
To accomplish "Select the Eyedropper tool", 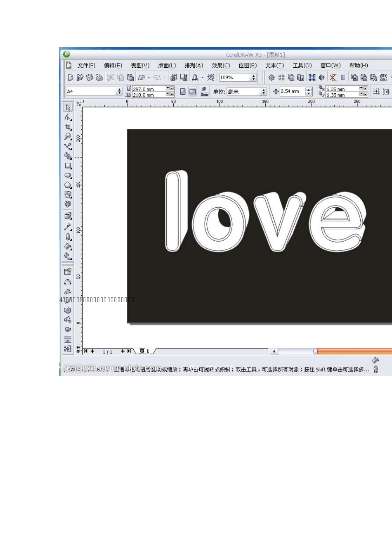I will click(68, 227).
